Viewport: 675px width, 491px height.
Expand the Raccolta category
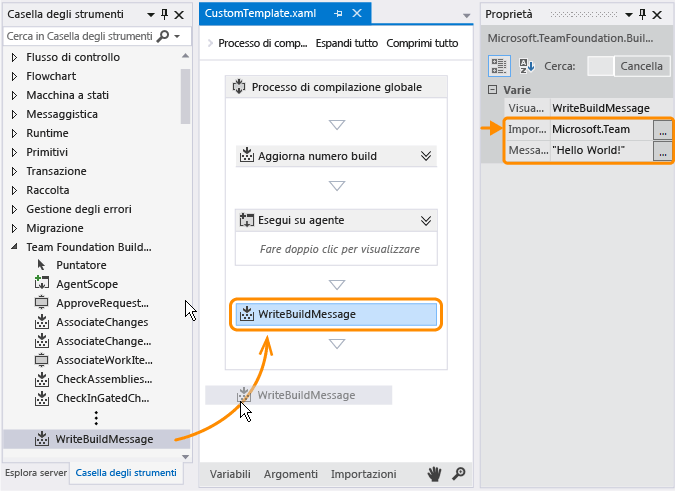14,190
